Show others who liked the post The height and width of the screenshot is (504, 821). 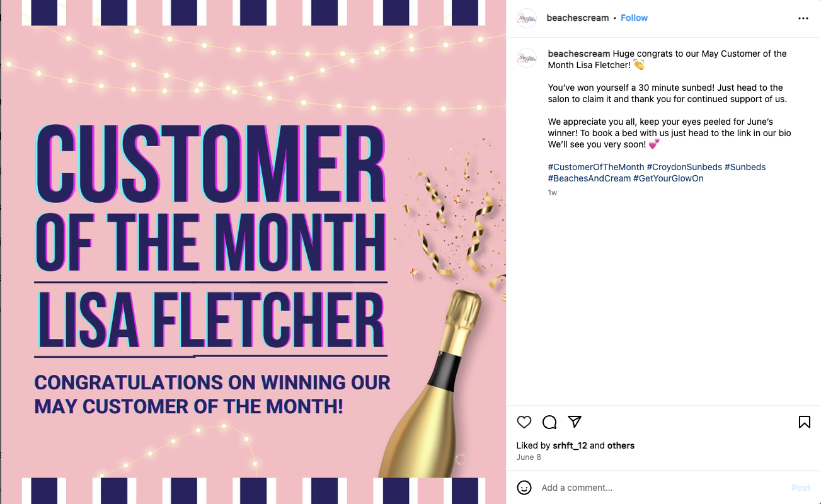pos(621,445)
